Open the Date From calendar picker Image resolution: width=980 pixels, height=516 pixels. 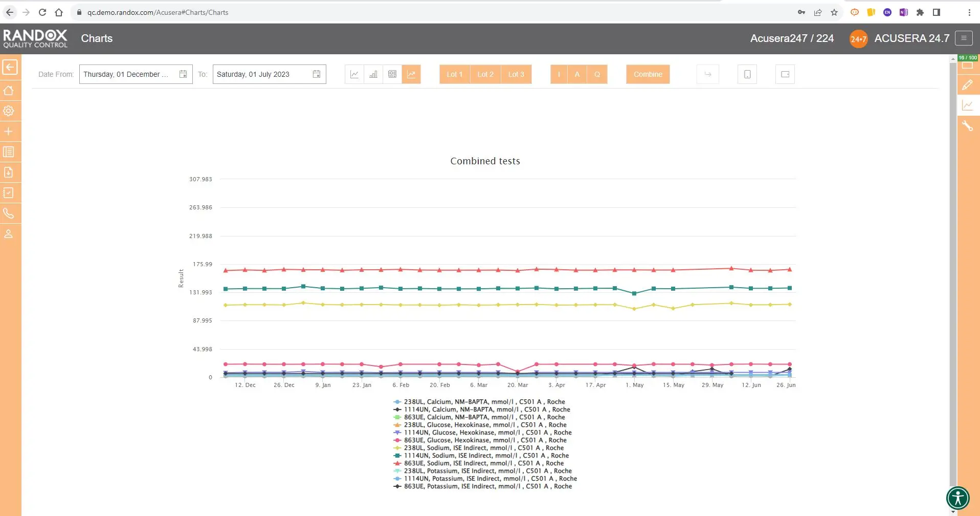183,74
